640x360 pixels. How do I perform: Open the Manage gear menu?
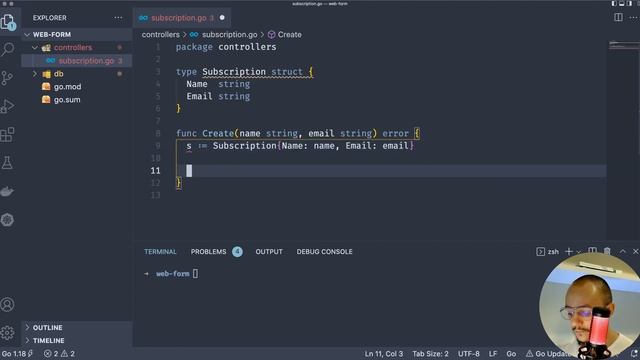7,333
